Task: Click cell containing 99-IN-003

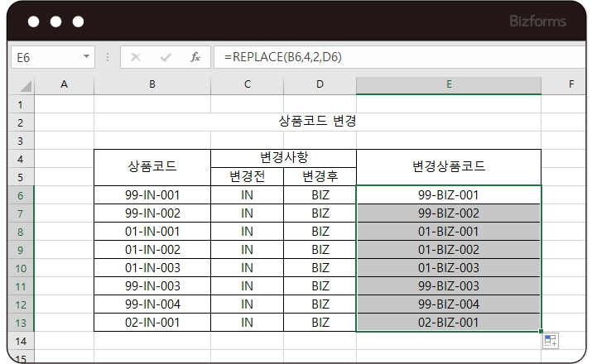Action: pyautogui.click(x=152, y=286)
